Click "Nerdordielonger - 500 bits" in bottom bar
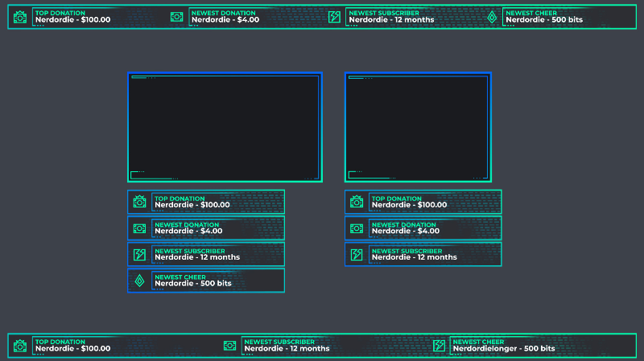 pos(504,349)
